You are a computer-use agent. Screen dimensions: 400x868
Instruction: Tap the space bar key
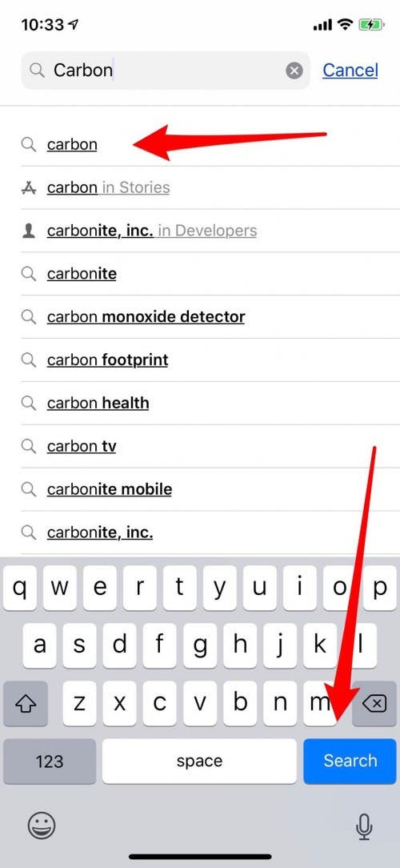(x=199, y=762)
